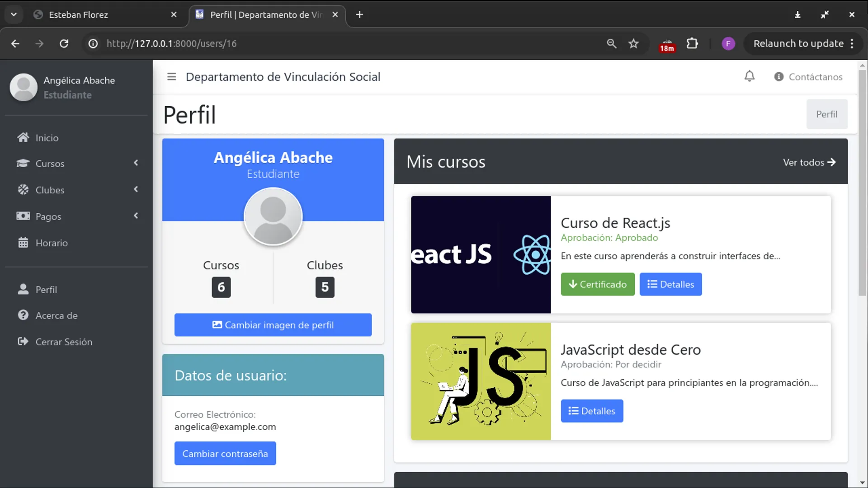The height and width of the screenshot is (488, 868).
Task: Open the tab search dropdown arrow
Action: (x=14, y=14)
